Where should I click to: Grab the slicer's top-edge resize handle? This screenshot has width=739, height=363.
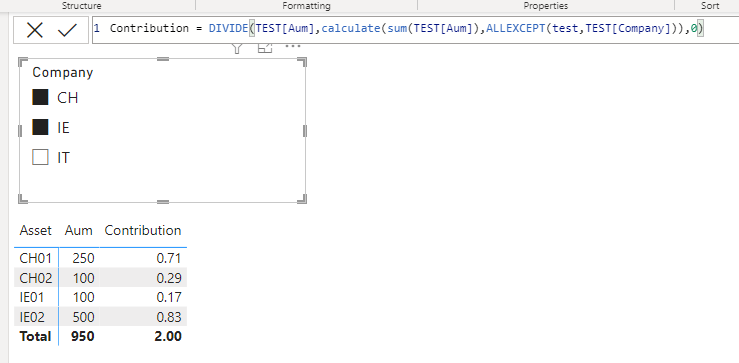[x=163, y=59]
